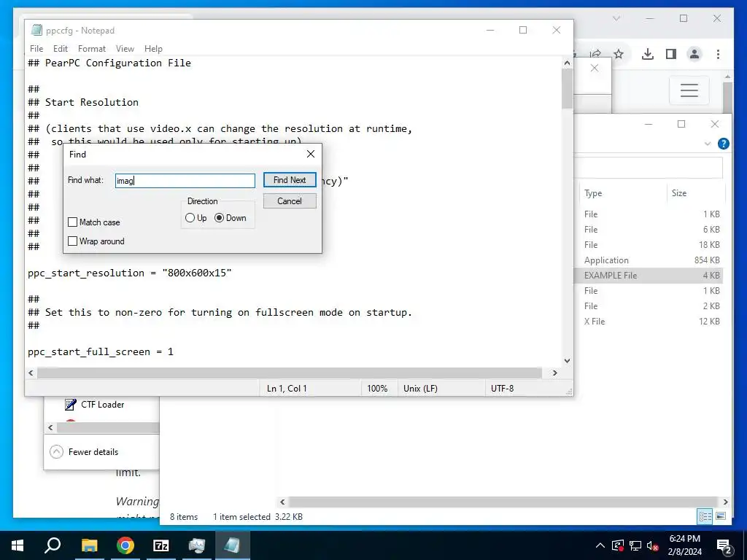Click Notepad horizontal scroll left arrow
Image resolution: width=747 pixels, height=560 pixels.
pyautogui.click(x=31, y=373)
